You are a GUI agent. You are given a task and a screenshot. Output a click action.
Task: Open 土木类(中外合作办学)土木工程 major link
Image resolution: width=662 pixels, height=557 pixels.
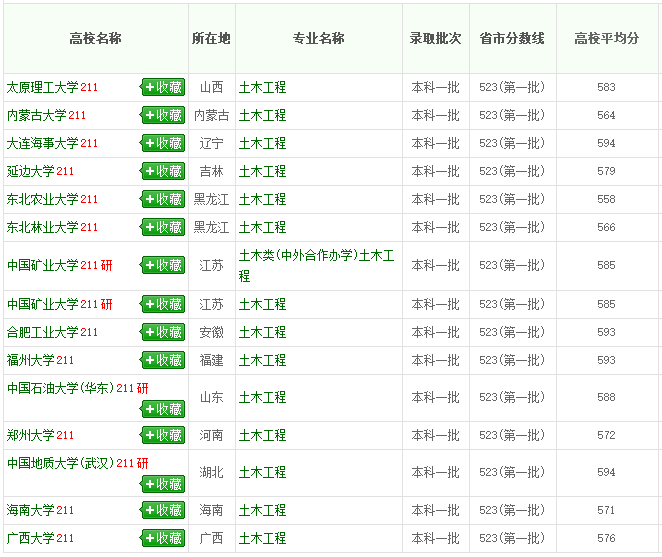pos(317,266)
